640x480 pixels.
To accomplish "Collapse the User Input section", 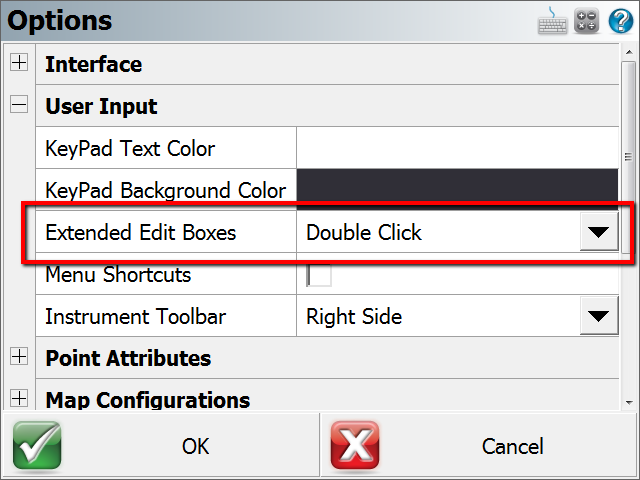I will (19, 106).
